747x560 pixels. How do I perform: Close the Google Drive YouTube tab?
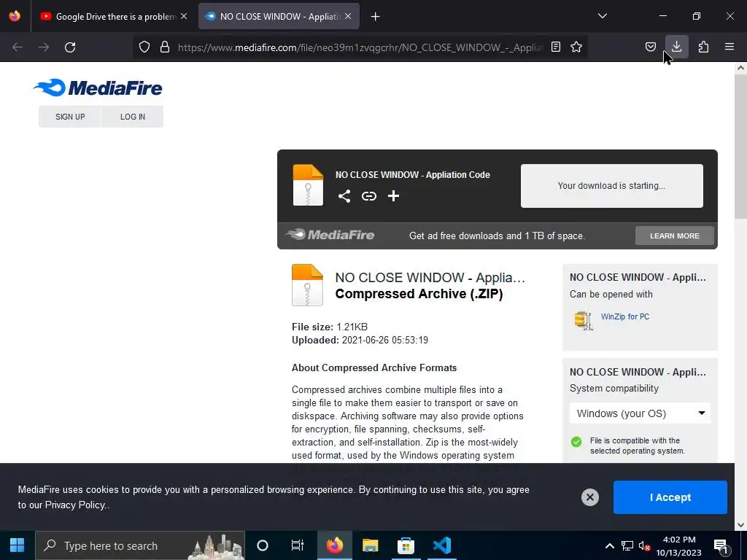pyautogui.click(x=184, y=16)
